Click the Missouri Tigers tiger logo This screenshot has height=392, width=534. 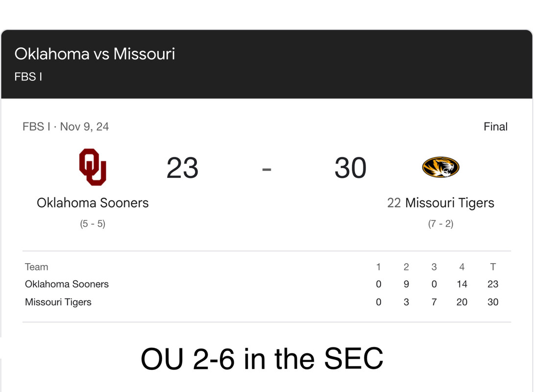pos(440,167)
